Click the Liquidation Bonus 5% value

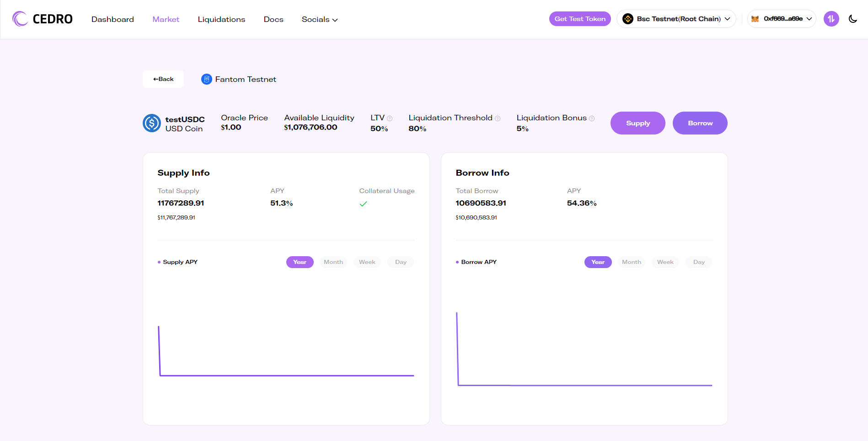tap(522, 129)
